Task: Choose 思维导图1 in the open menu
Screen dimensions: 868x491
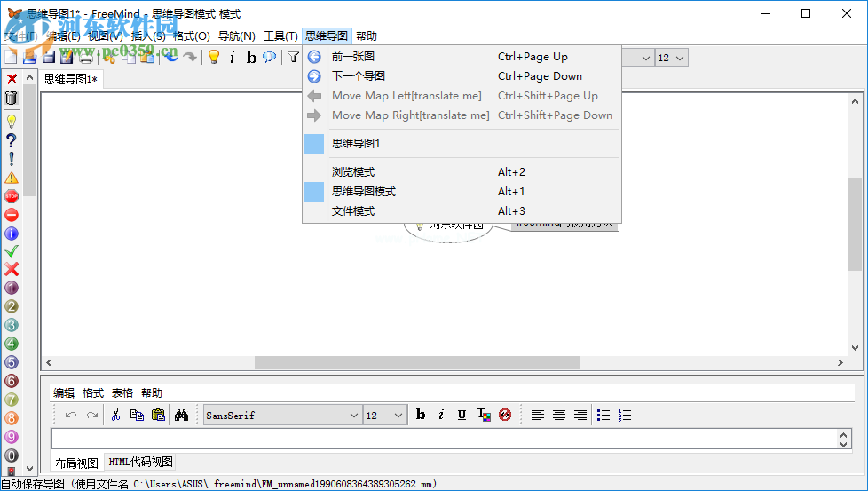Action: coord(462,143)
